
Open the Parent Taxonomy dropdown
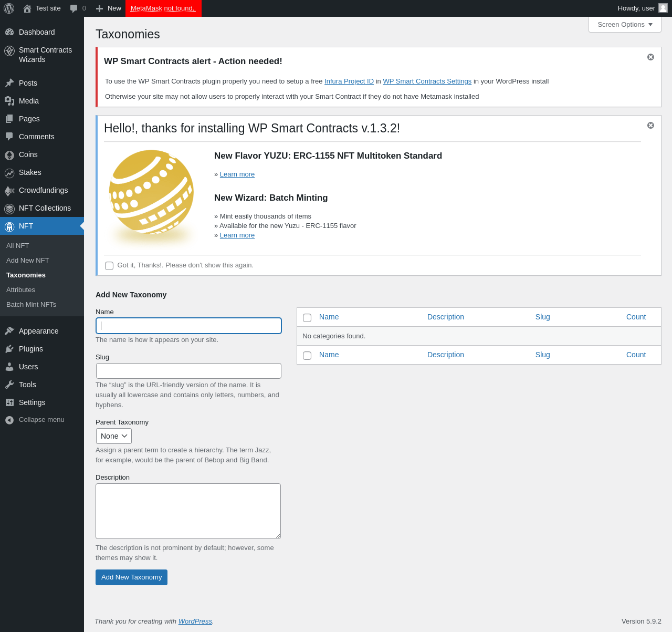coord(114,436)
